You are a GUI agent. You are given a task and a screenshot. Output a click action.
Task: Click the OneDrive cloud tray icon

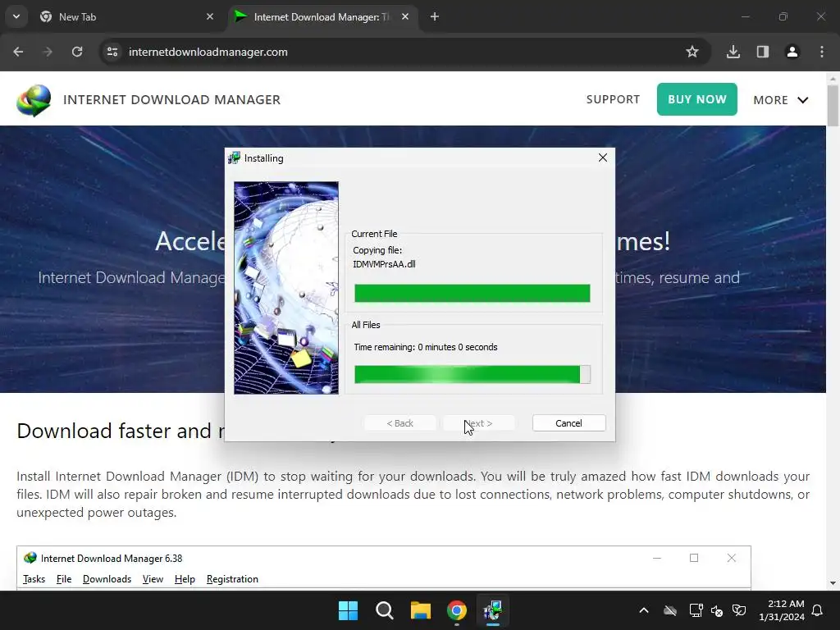669,610
